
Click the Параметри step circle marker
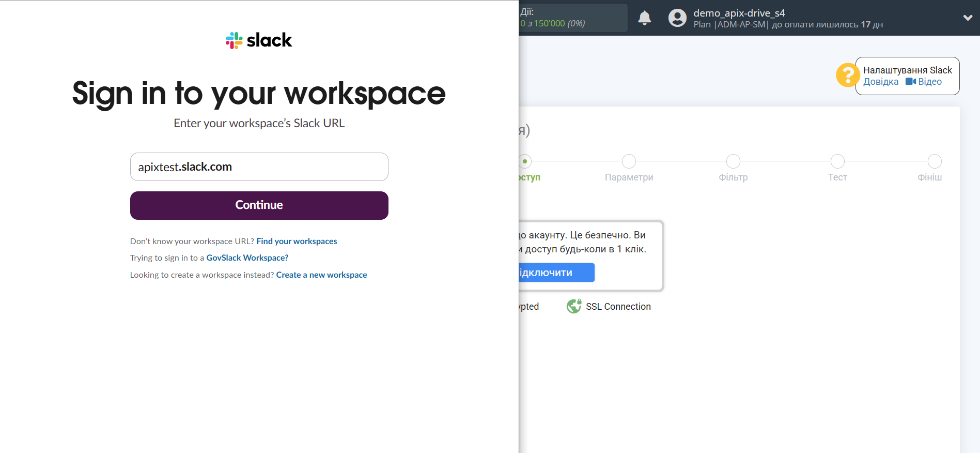coord(629,161)
